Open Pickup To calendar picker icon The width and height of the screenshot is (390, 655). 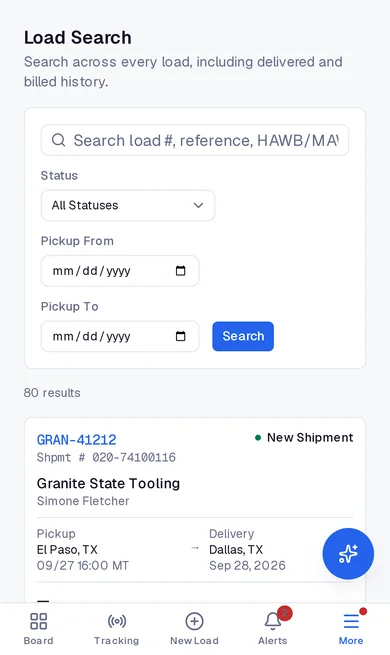[x=180, y=336]
